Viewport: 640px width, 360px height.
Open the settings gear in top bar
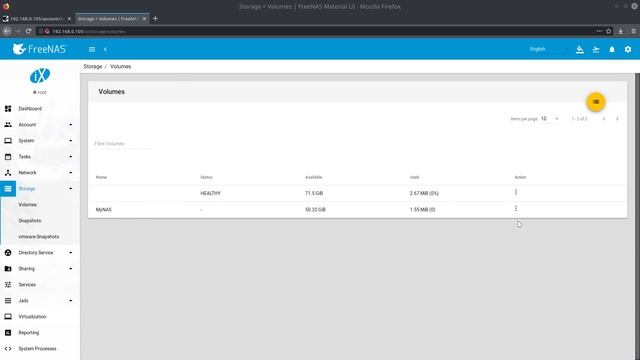click(628, 49)
